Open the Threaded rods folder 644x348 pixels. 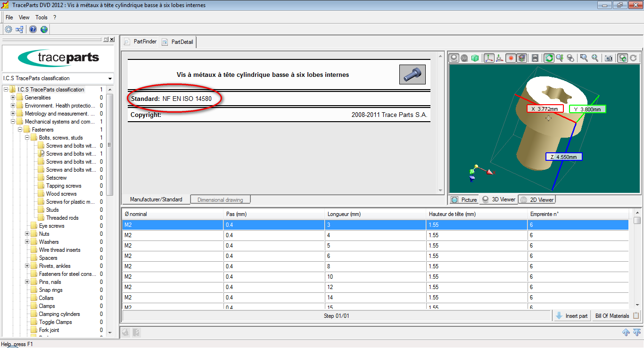click(x=62, y=218)
